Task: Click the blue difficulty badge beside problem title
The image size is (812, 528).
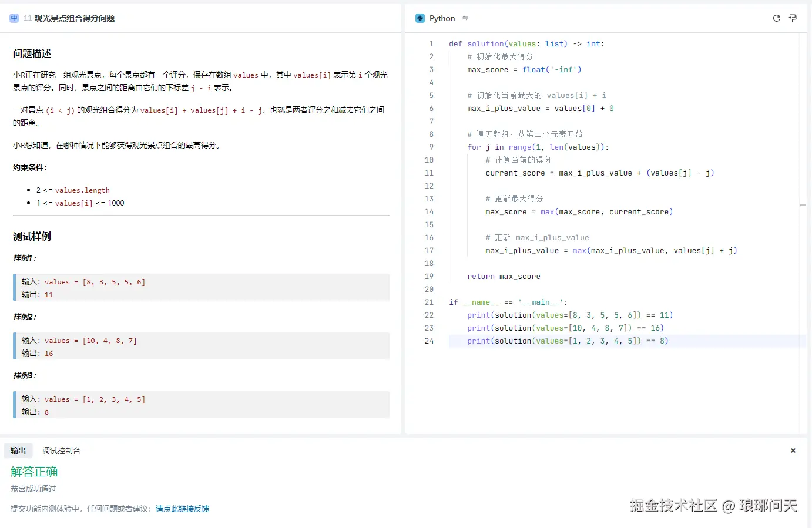Action: click(14, 18)
